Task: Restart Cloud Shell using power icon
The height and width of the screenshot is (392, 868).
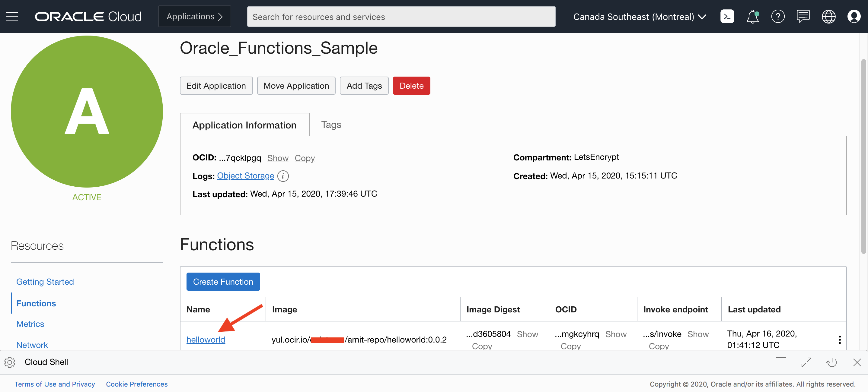Action: (831, 362)
